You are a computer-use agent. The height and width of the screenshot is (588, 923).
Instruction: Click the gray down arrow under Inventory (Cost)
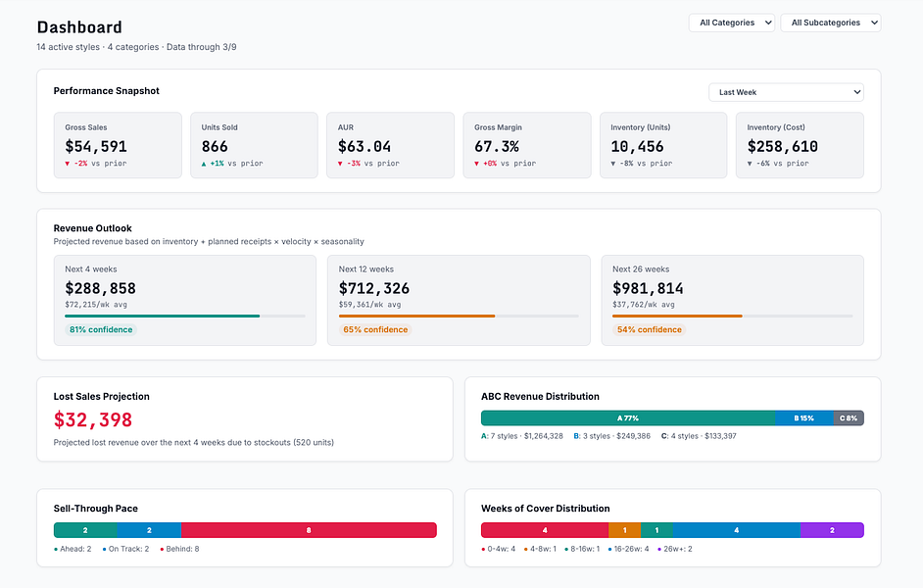click(x=750, y=164)
